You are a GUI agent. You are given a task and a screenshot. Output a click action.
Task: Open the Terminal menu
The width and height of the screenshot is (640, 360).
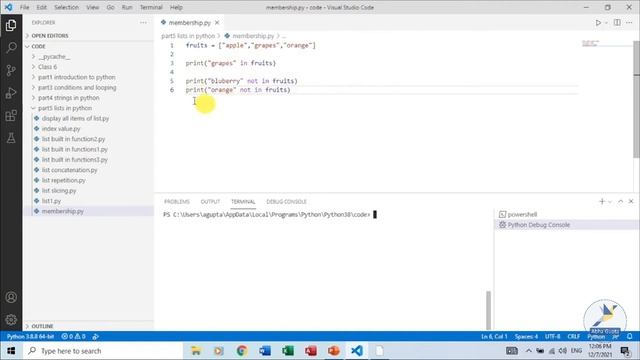pos(151,7)
